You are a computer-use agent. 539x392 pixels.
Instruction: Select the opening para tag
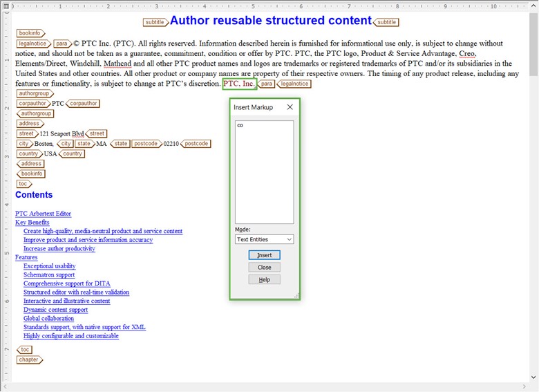point(63,44)
